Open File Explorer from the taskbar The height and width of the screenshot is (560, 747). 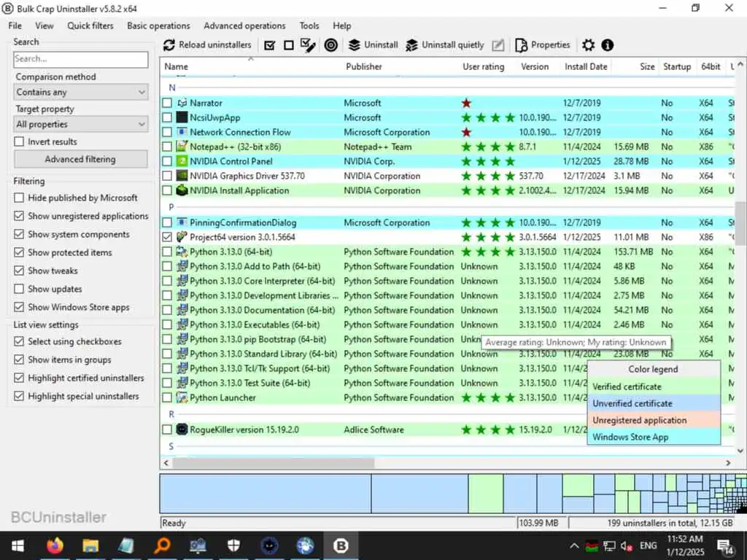90,545
